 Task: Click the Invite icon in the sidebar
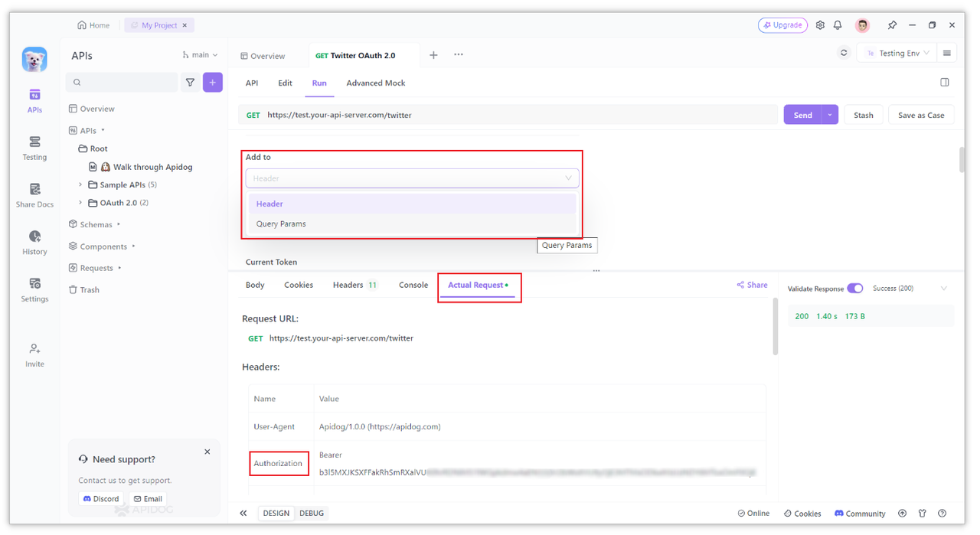34,355
